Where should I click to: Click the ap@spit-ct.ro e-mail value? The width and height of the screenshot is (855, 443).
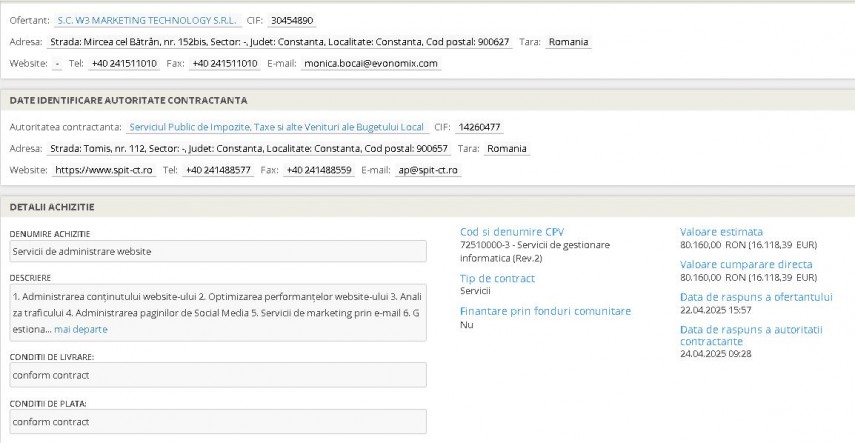coord(427,170)
